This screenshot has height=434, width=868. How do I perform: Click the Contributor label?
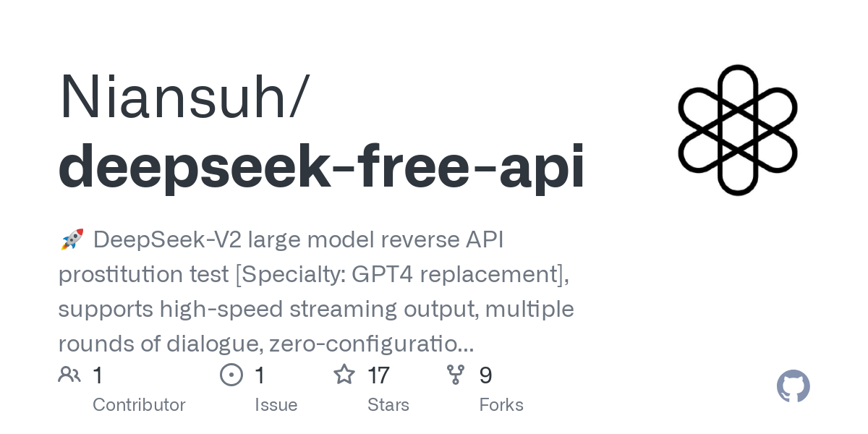pyautogui.click(x=139, y=405)
